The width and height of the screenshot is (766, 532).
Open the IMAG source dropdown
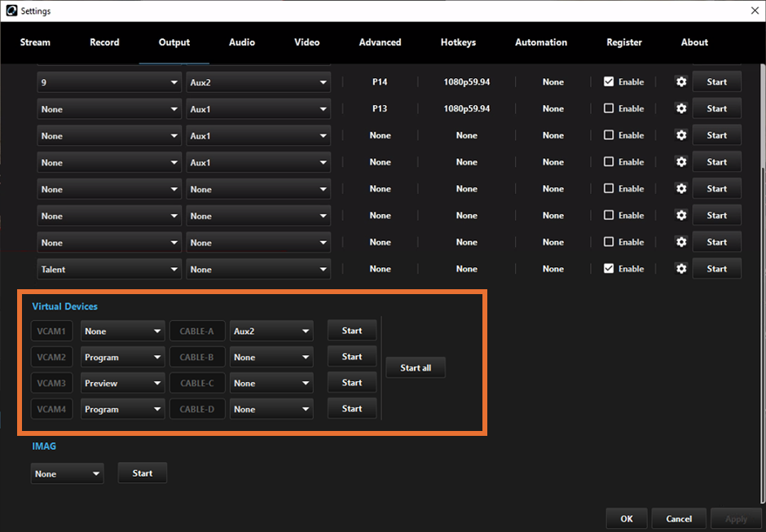pyautogui.click(x=67, y=473)
